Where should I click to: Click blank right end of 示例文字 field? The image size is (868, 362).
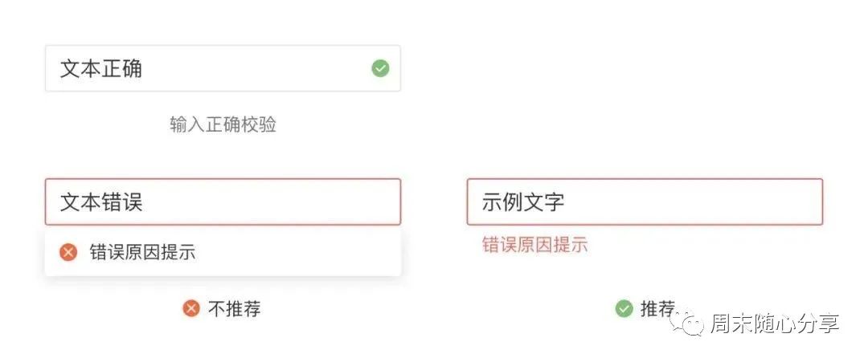(x=772, y=201)
